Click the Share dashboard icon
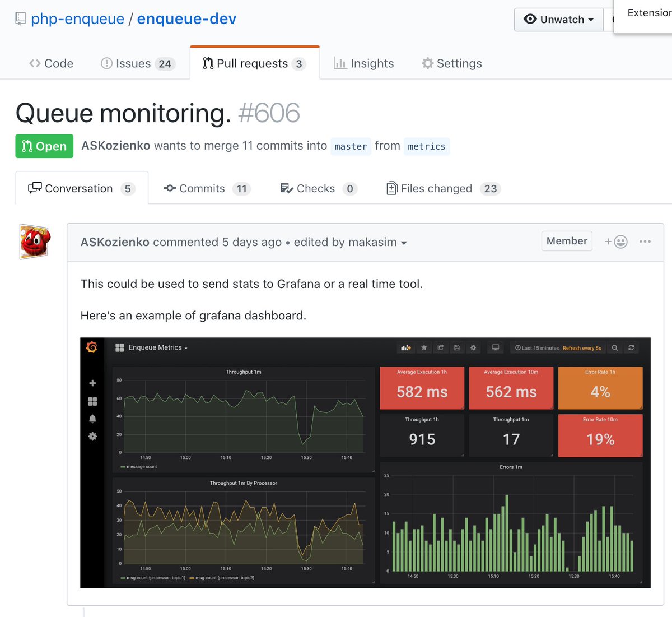This screenshot has width=672, height=617. pos(441,347)
